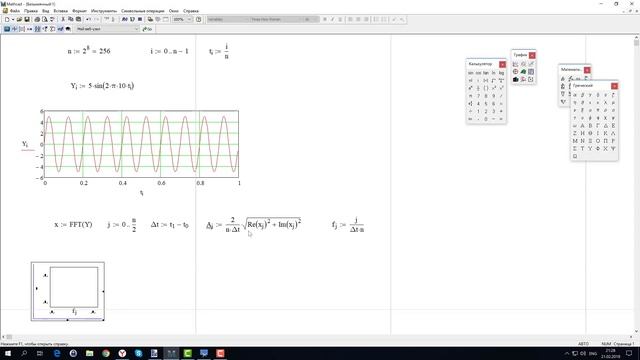This screenshot has height=360, width=640.
Task: Expand the web site address dropdown
Action: (x=136, y=29)
